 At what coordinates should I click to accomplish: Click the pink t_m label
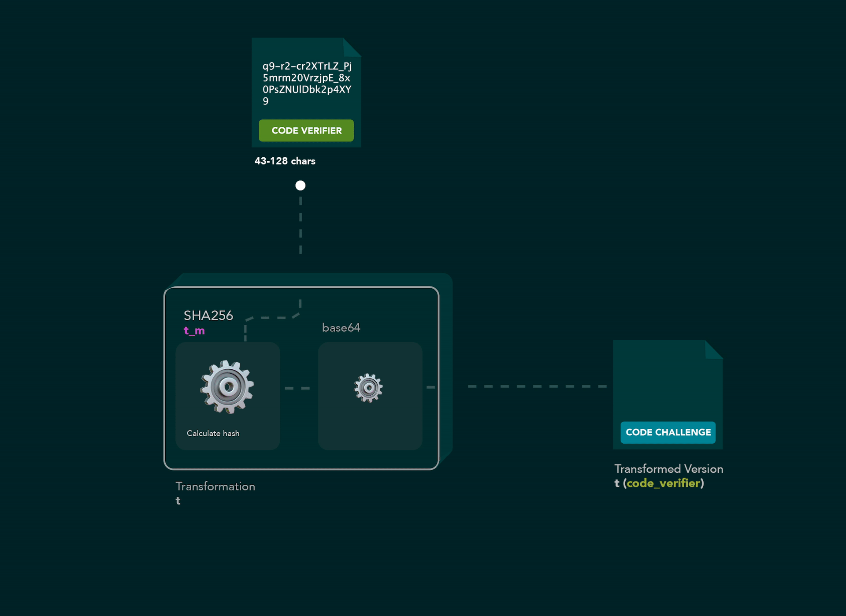pos(193,331)
